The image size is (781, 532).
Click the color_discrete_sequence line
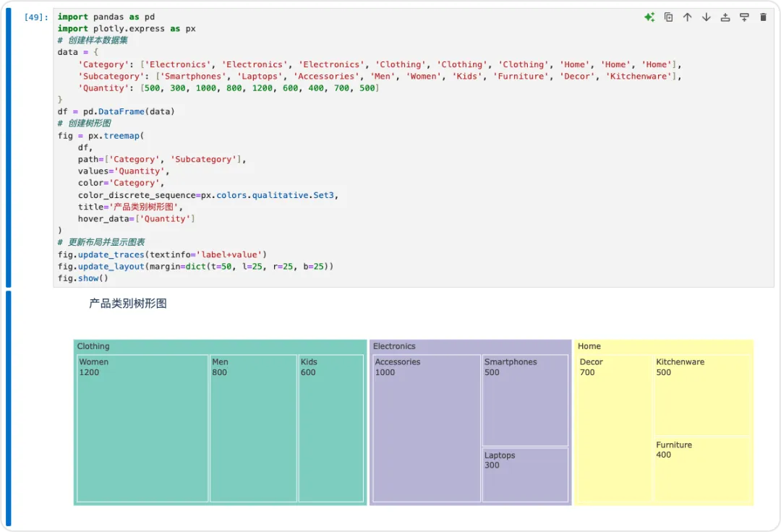[208, 195]
